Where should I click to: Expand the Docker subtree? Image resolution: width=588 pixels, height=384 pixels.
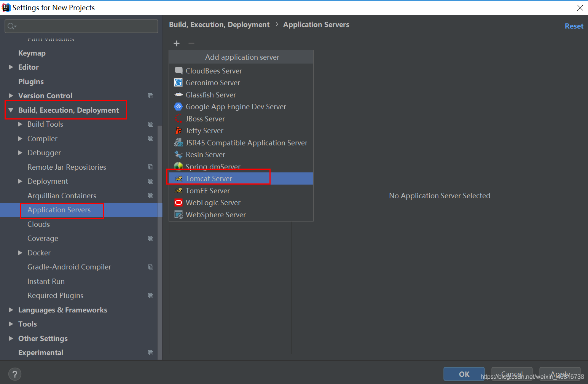[20, 253]
